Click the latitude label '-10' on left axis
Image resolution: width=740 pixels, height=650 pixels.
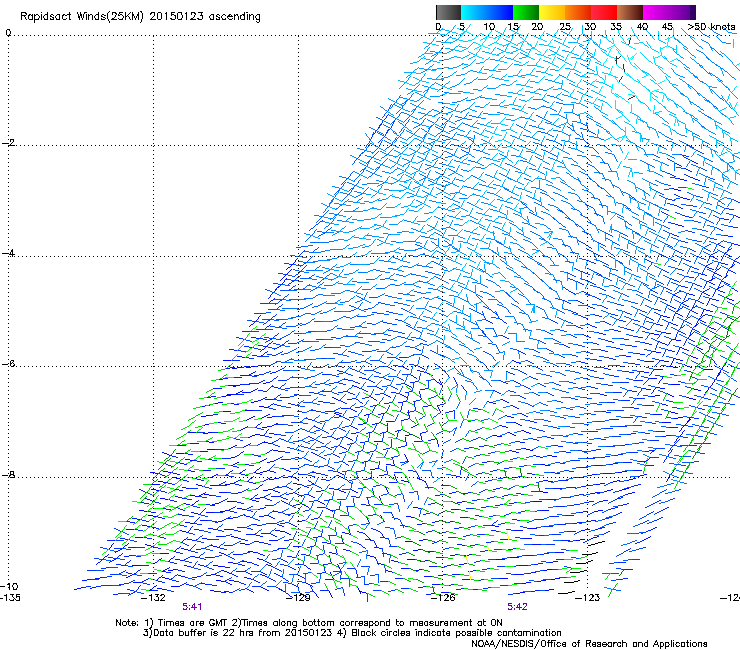(9, 586)
